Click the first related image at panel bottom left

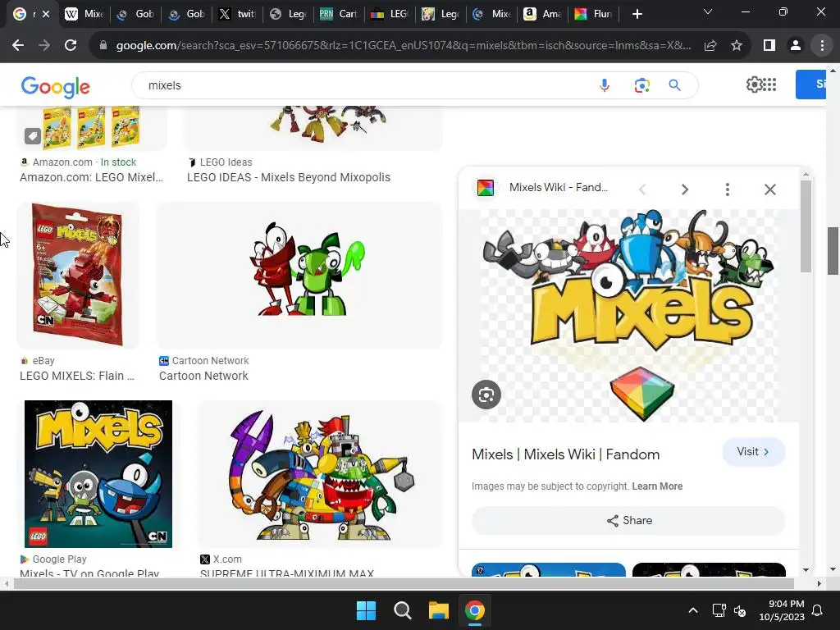(x=549, y=569)
